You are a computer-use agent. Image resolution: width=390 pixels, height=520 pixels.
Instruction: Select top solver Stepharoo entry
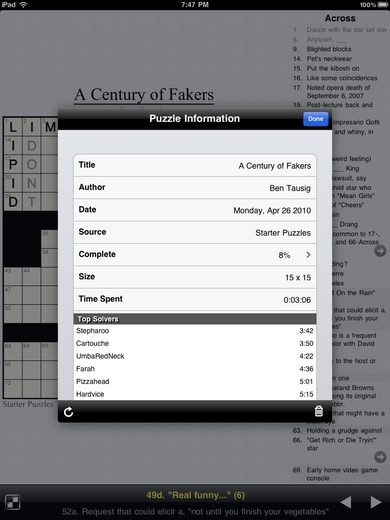(195, 331)
